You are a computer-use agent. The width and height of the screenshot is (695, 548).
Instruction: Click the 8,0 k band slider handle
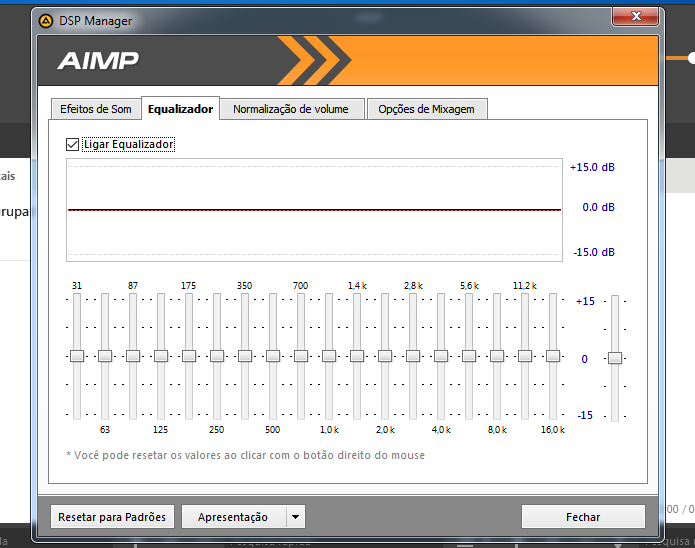tap(497, 356)
